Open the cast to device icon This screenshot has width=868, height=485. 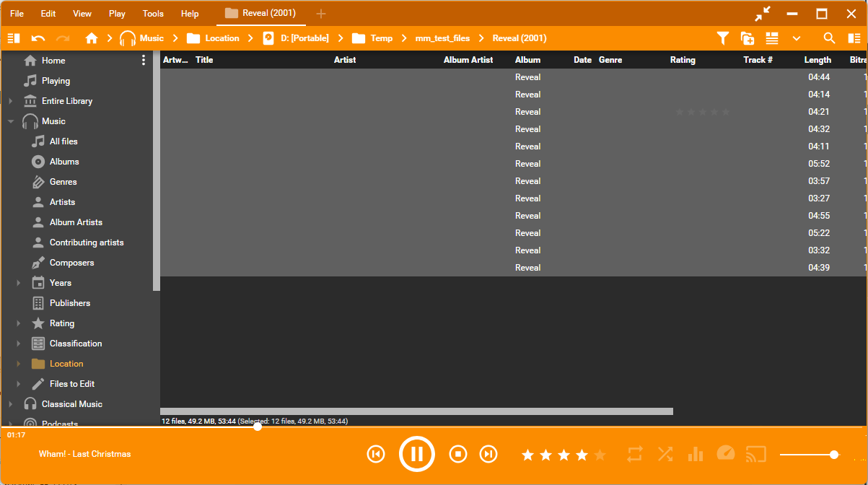point(755,454)
